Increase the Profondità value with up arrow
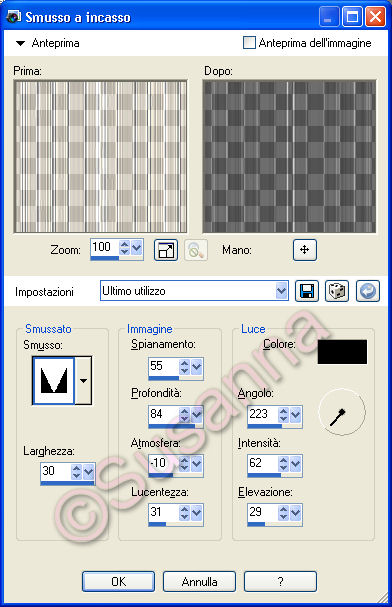 (x=185, y=411)
